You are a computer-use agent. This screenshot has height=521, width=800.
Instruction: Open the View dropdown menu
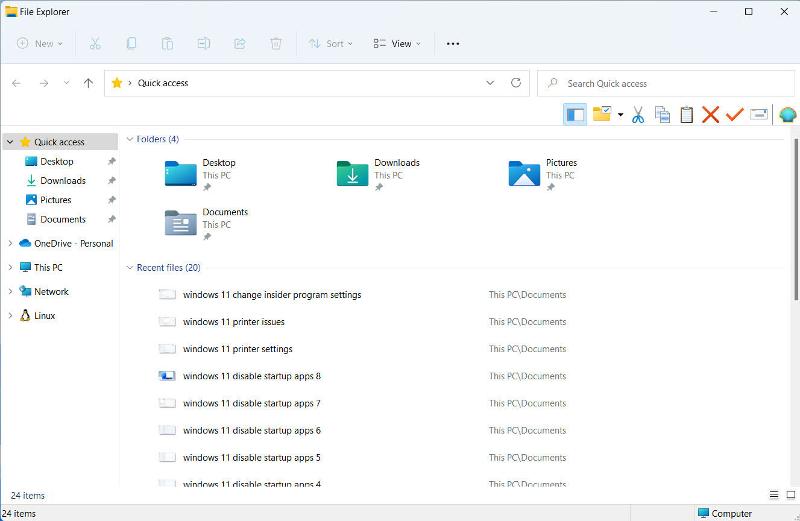pyautogui.click(x=397, y=44)
